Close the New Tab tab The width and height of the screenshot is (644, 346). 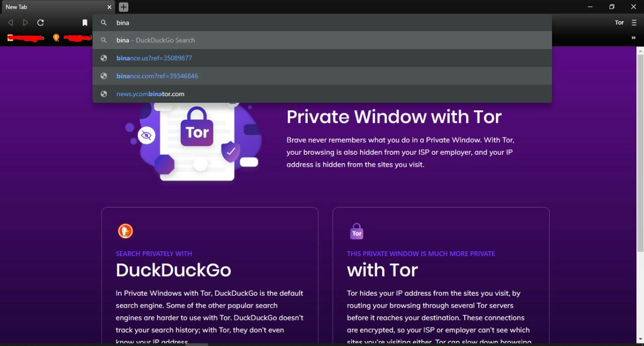point(109,7)
